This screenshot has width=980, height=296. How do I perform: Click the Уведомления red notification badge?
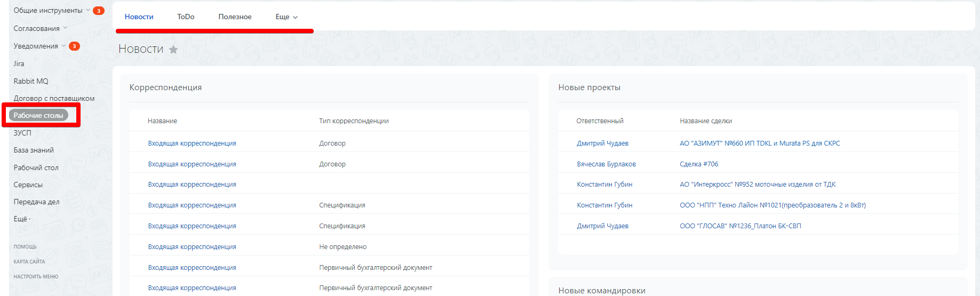tap(75, 46)
